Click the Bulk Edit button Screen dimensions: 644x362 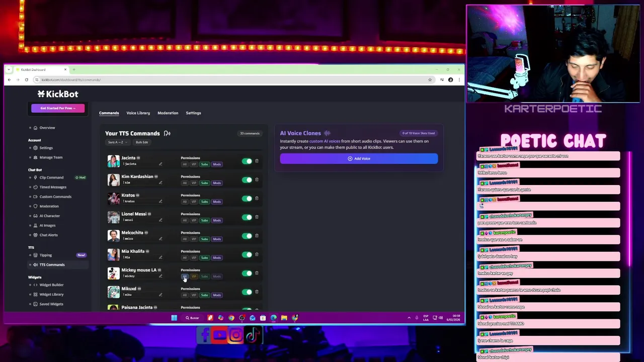coord(141,142)
